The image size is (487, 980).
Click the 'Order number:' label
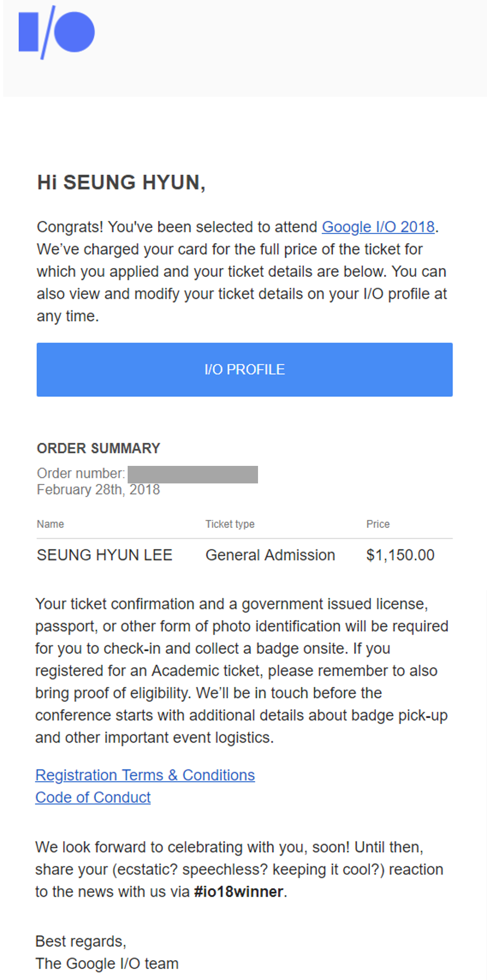[x=81, y=473]
